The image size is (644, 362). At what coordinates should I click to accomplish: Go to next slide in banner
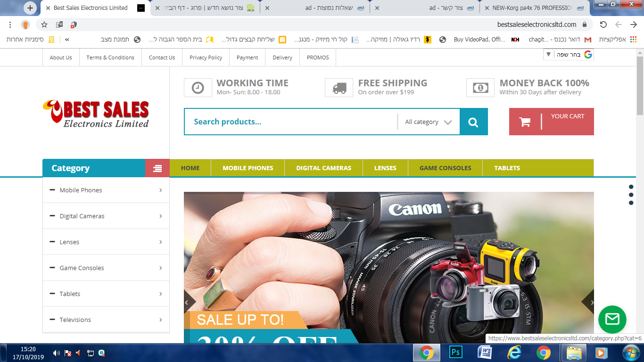588,302
